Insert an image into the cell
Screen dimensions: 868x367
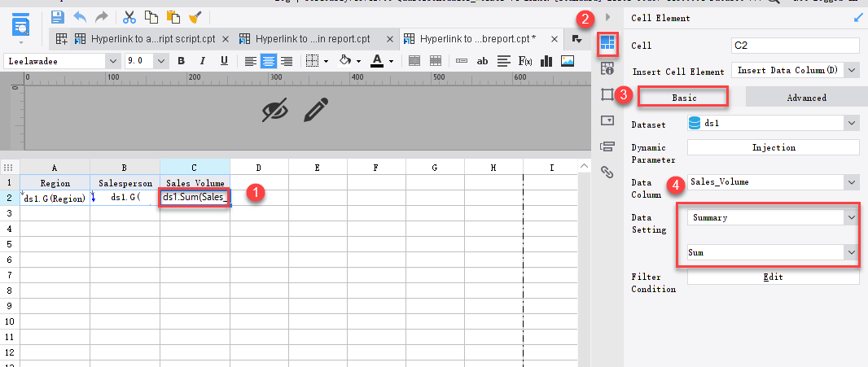point(568,61)
